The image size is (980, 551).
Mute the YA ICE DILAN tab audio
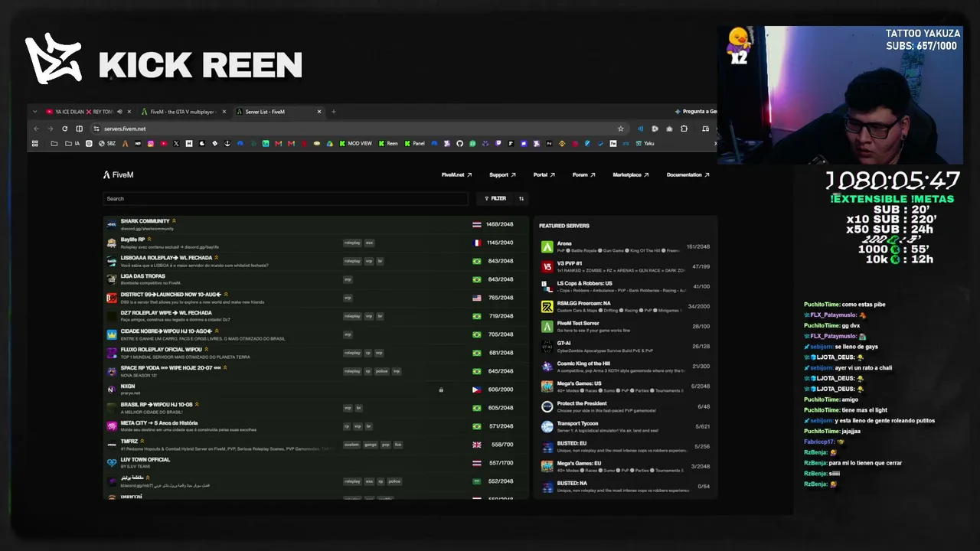pos(119,112)
